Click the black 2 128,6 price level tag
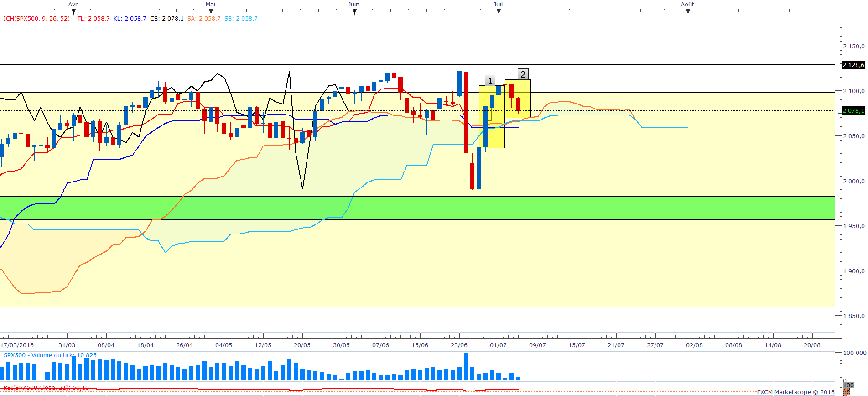Image resolution: width=868 pixels, height=396 pixels. 853,65
